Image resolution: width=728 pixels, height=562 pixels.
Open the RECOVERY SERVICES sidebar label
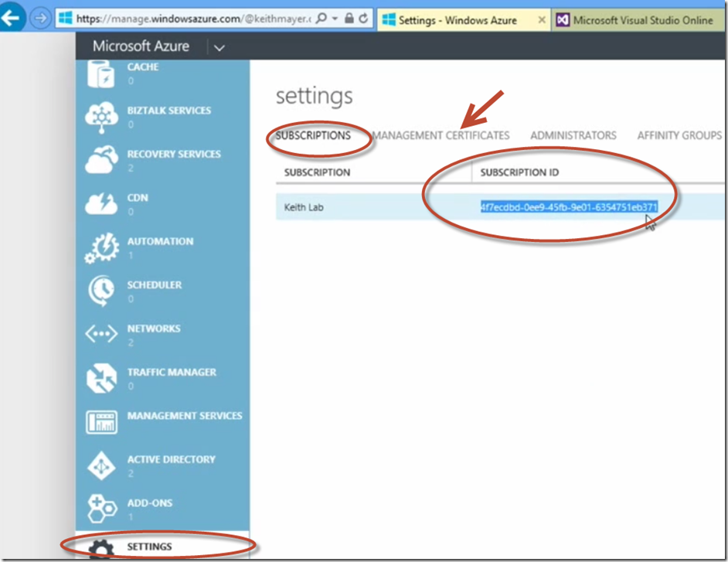pyautogui.click(x=174, y=154)
